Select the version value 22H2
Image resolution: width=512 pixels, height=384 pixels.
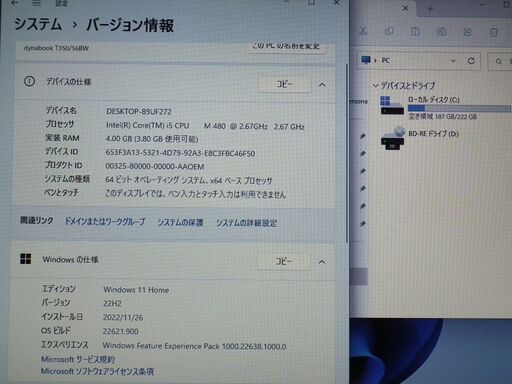[x=112, y=303]
